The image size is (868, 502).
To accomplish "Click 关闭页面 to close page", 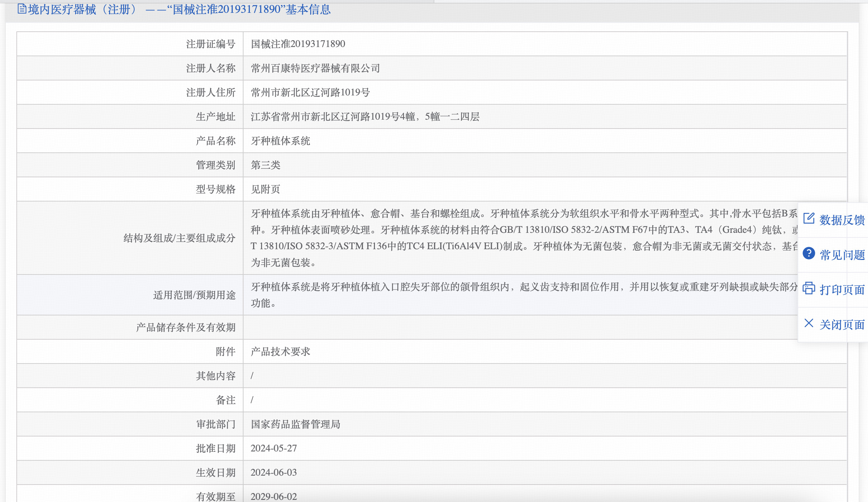I will tap(842, 325).
